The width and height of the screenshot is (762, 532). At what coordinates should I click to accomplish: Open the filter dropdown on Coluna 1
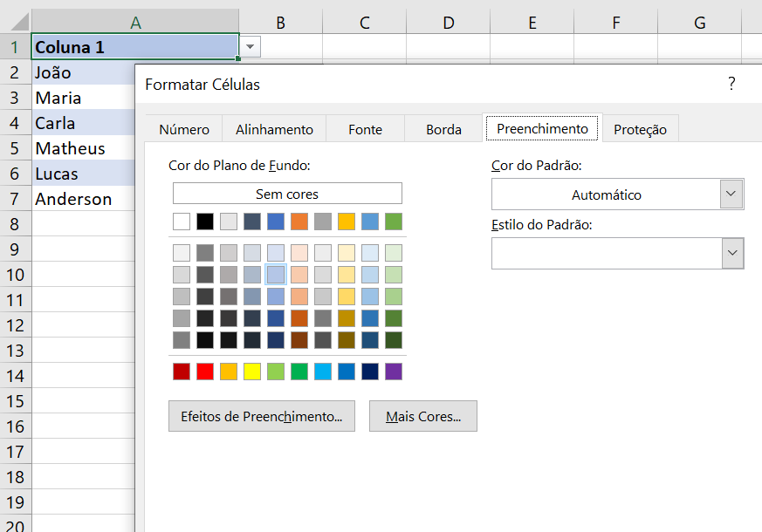[x=250, y=46]
